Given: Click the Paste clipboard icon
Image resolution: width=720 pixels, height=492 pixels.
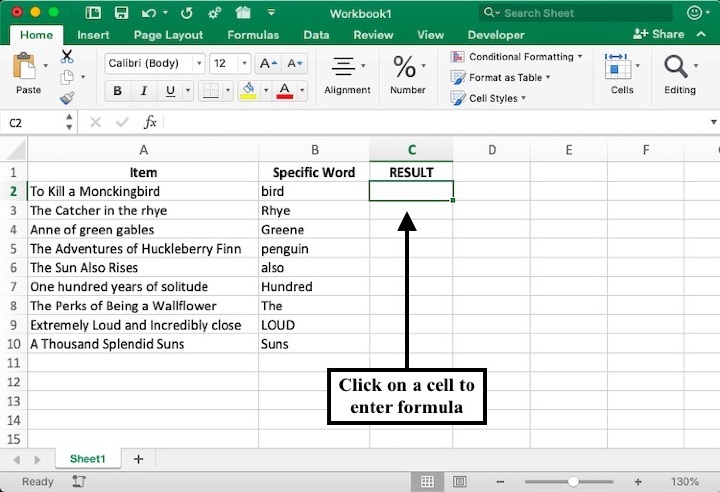Looking at the screenshot, I should pyautogui.click(x=24, y=68).
